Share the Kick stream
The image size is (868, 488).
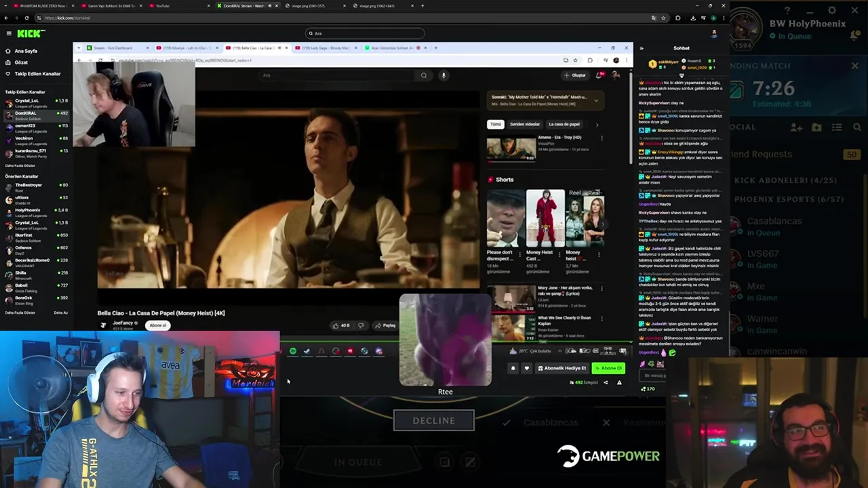606,382
